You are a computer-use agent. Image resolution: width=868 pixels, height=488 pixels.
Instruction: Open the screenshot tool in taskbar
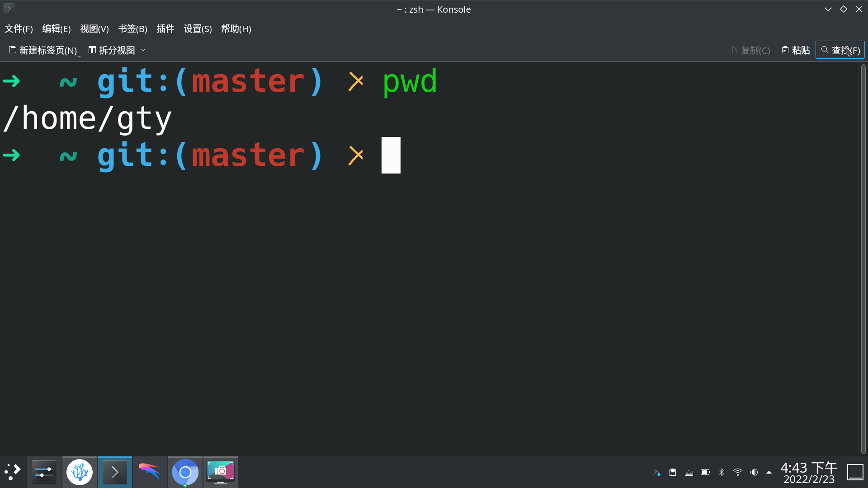coord(221,472)
